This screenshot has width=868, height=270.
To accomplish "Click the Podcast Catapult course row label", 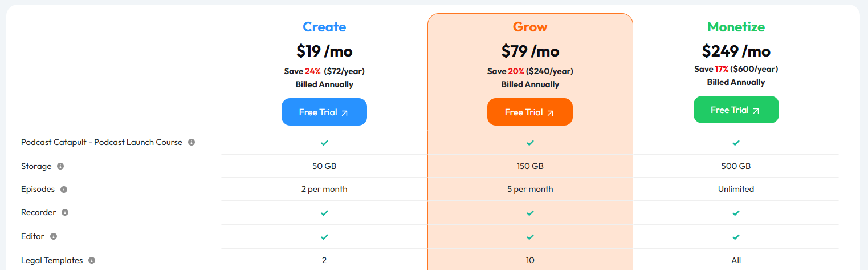I will point(101,142).
